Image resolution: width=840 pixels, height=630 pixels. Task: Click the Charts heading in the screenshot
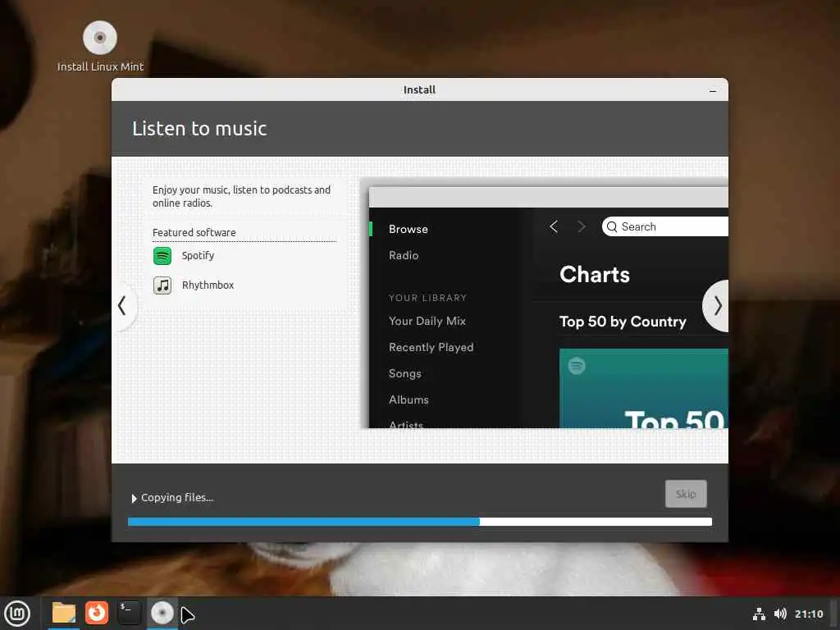pos(594,274)
